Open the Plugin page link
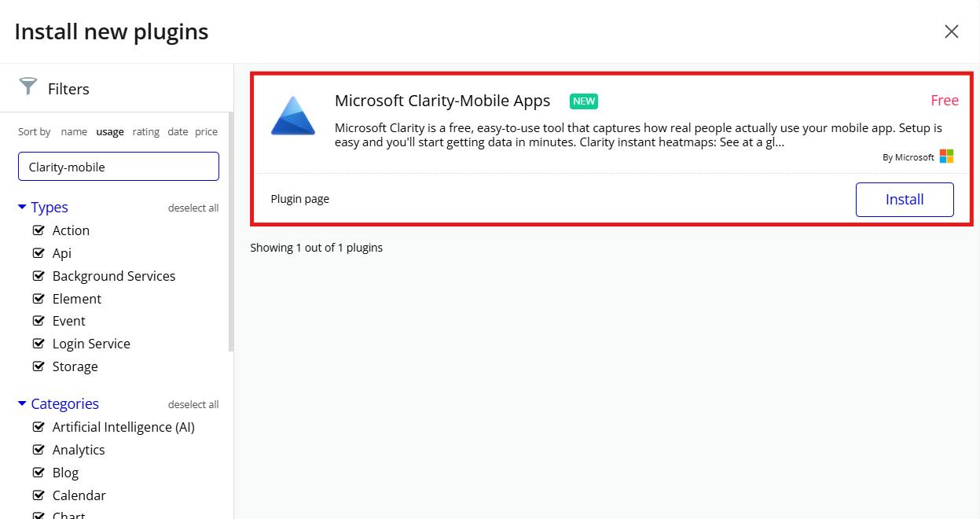Viewport: 980px width, 519px height. (299, 198)
